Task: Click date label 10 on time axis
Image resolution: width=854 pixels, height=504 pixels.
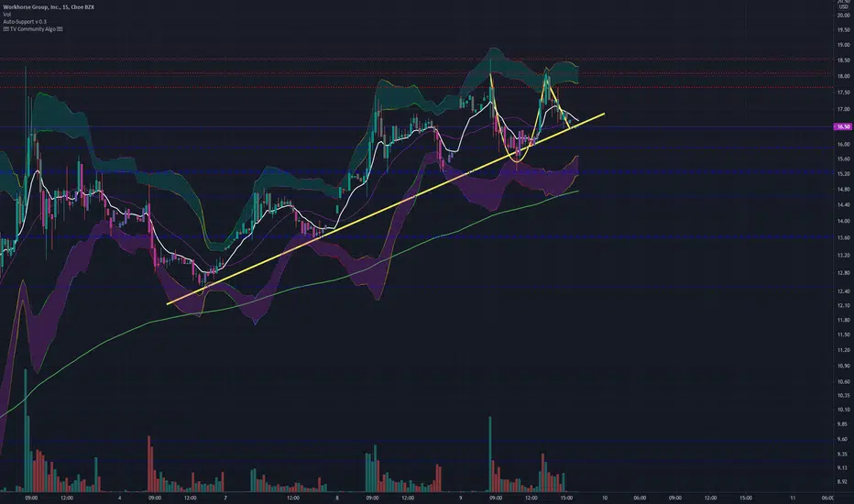Action: (605, 498)
